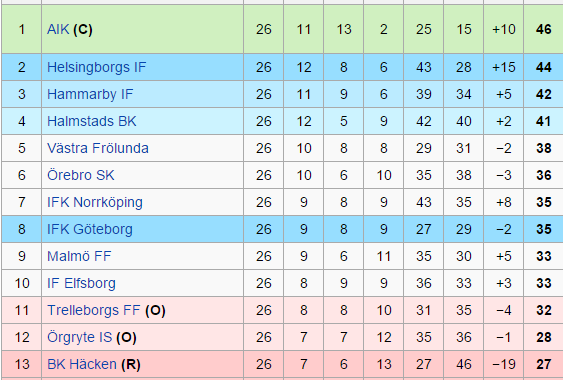The width and height of the screenshot is (563, 380).
Task: Open the IF Elfsborg link
Action: tap(82, 283)
